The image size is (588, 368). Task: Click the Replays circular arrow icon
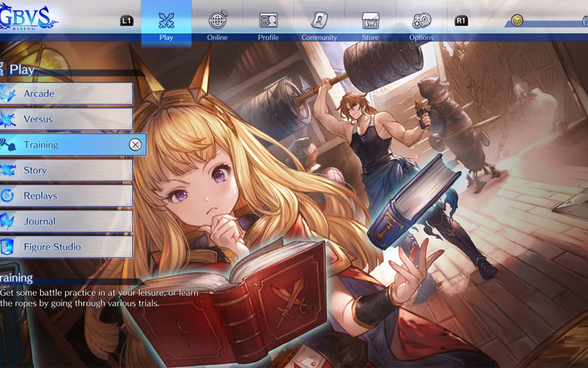tap(8, 196)
